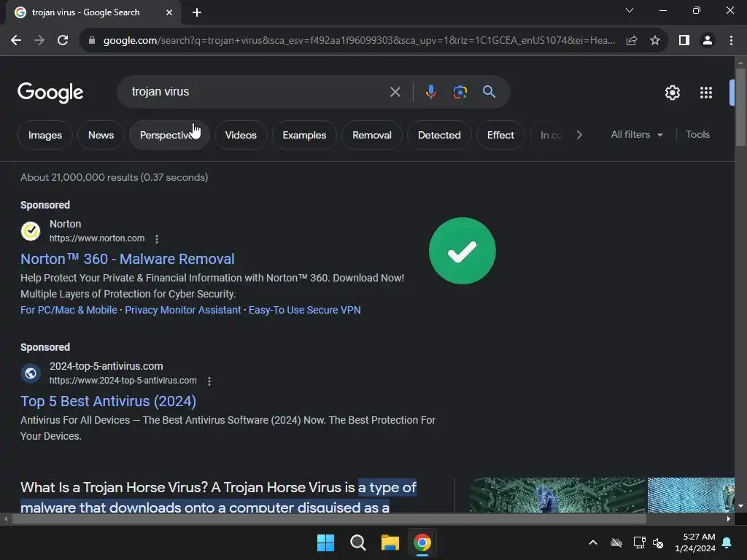Show more filter chips with arrow
747x560 pixels.
click(x=579, y=135)
